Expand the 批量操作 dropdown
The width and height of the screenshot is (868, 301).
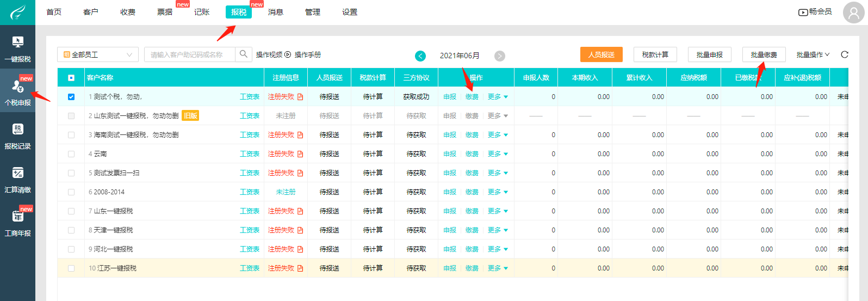pos(813,54)
